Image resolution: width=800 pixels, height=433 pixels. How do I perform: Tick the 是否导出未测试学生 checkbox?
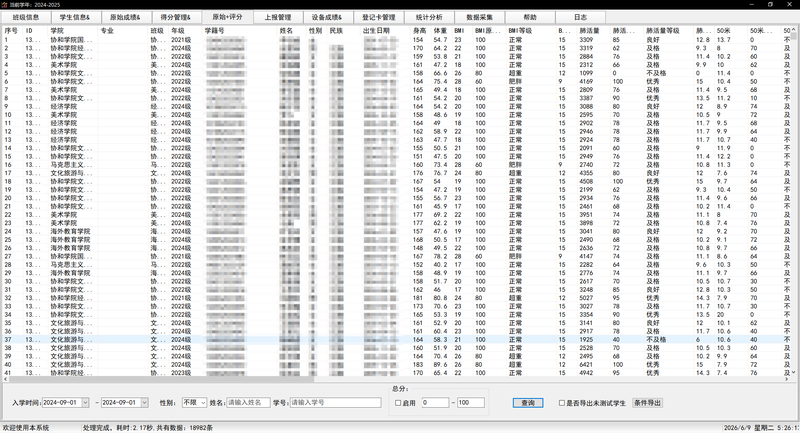pyautogui.click(x=562, y=403)
